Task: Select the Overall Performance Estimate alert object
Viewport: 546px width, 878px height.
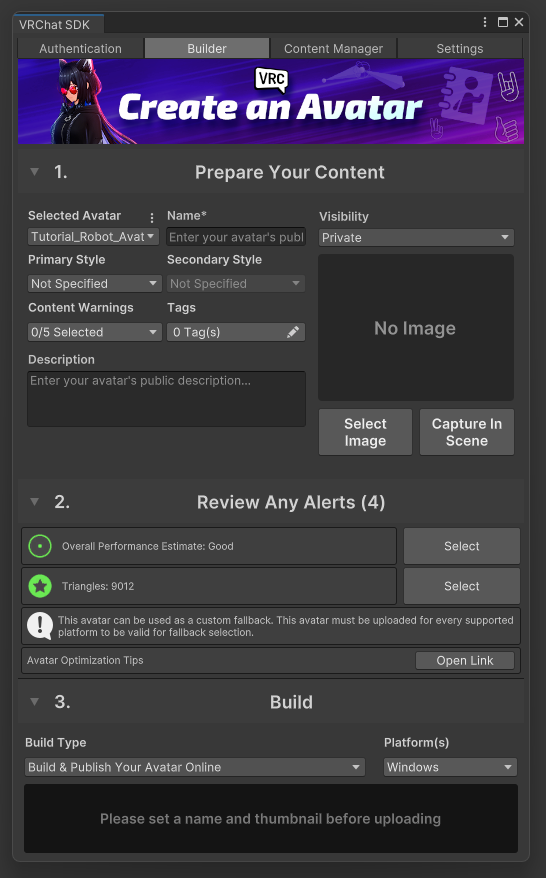Action: pos(461,546)
